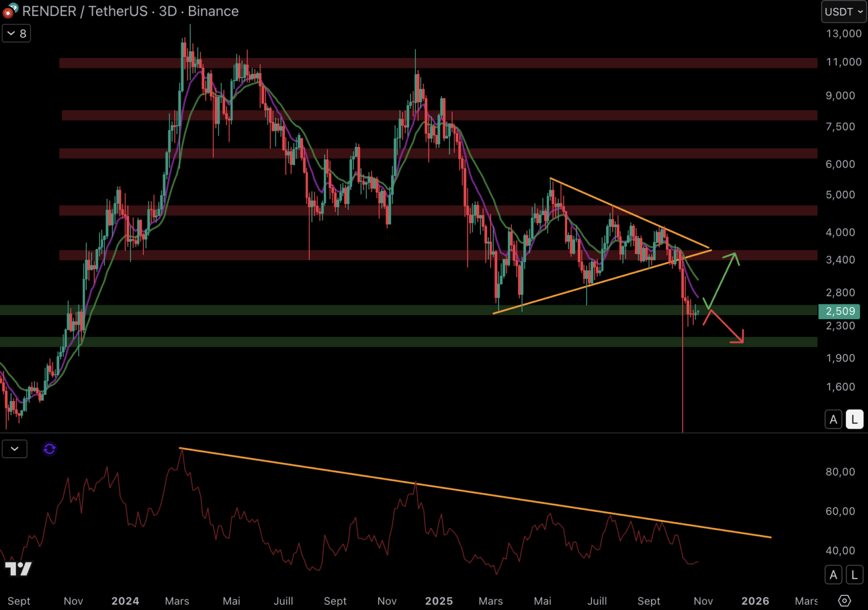Open the USDT currency dropdown

tap(843, 12)
